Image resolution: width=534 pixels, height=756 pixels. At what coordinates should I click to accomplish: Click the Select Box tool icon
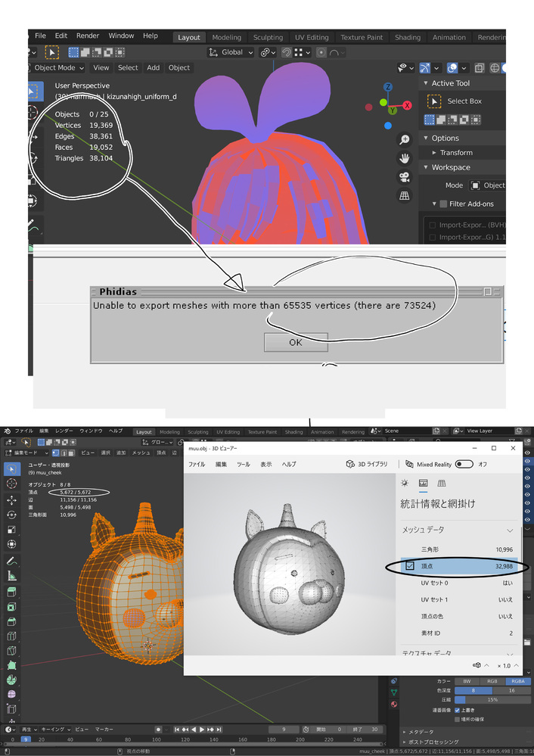point(434,101)
